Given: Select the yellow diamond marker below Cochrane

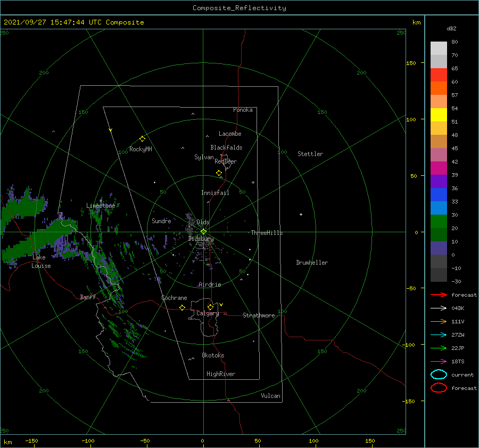Looking at the screenshot, I should (x=182, y=307).
